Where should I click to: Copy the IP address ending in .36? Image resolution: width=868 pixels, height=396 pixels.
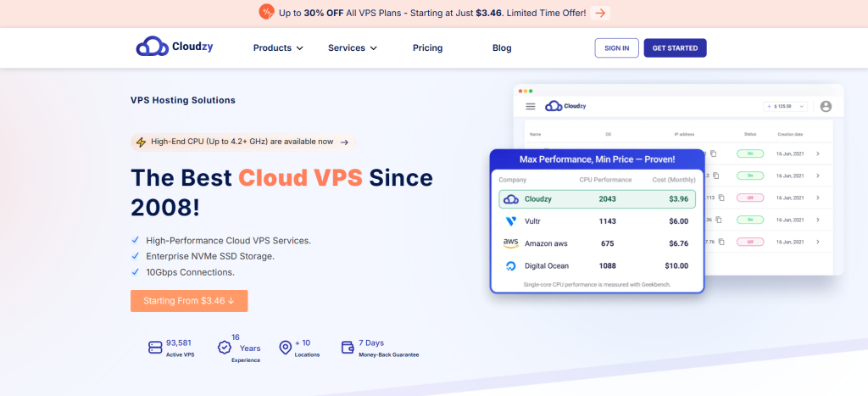click(719, 220)
